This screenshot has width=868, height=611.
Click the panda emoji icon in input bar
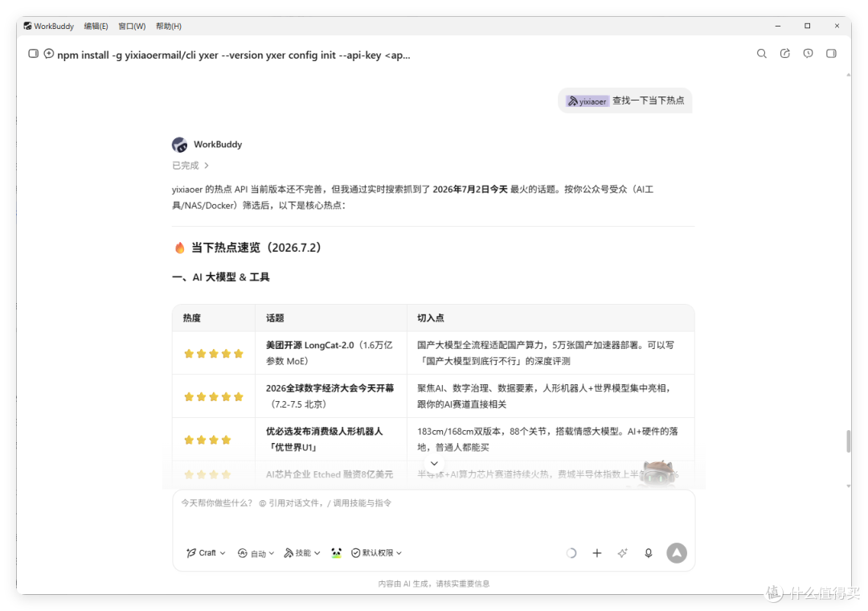(336, 553)
